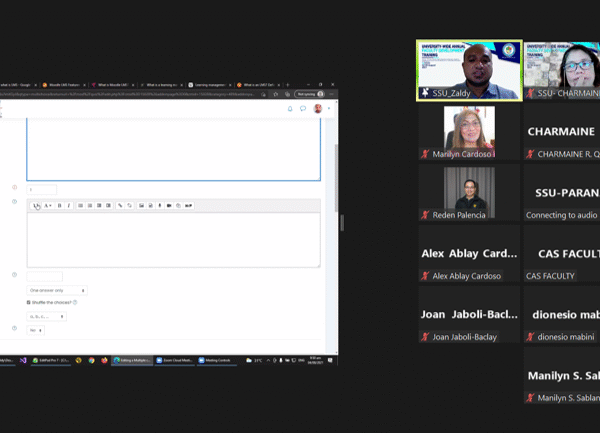Switch to the What is an LMS browser tab
This screenshot has height=433, width=600.
(x=258, y=85)
